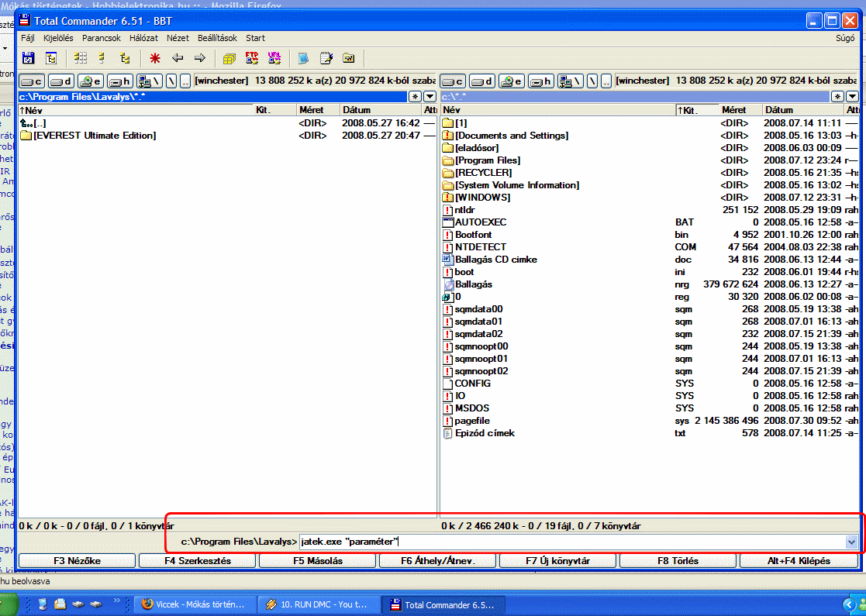Open network neighborhood button in left panel
The image size is (866, 616).
pyautogui.click(x=149, y=81)
